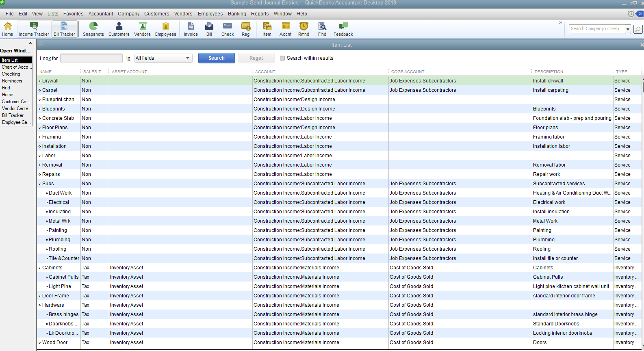Click the Look for text field

[x=91, y=58]
